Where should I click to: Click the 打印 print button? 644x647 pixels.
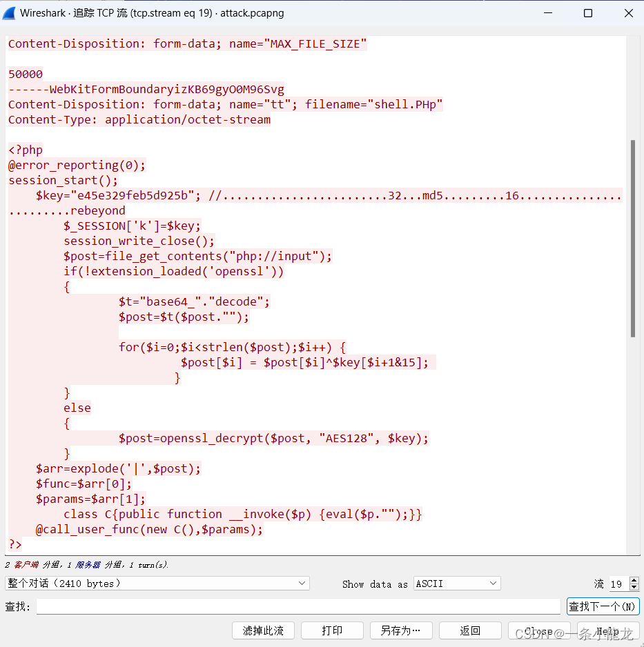pyautogui.click(x=332, y=630)
